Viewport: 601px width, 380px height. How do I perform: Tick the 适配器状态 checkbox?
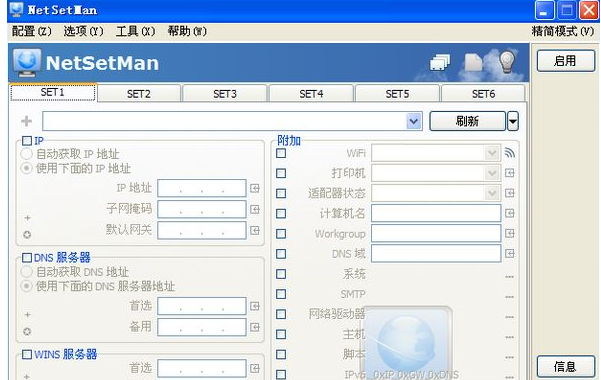281,193
